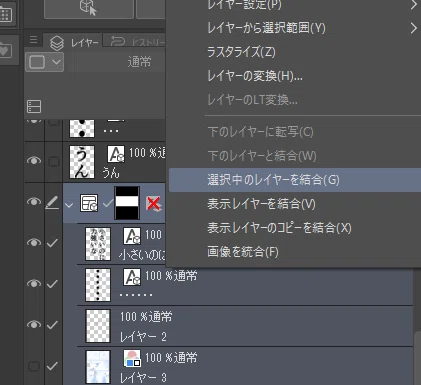Image resolution: width=421 pixels, height=385 pixels.
Task: Select 選択中のレイヤーを結合(G) menu entry
Action: (x=295, y=180)
